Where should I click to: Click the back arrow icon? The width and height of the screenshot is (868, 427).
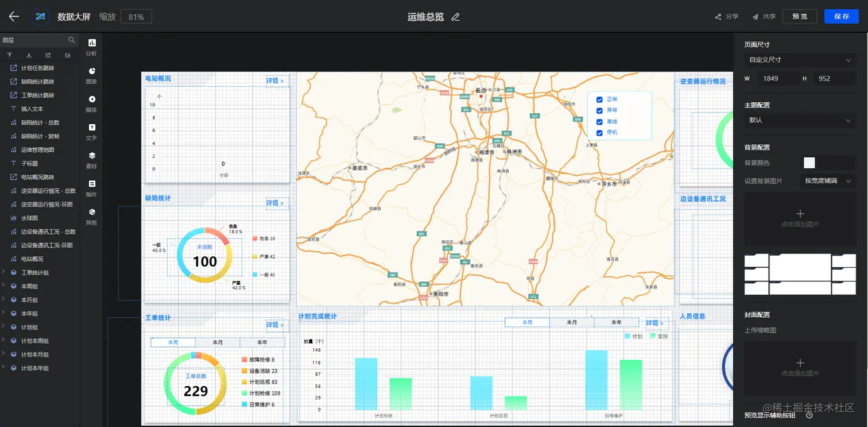(14, 17)
